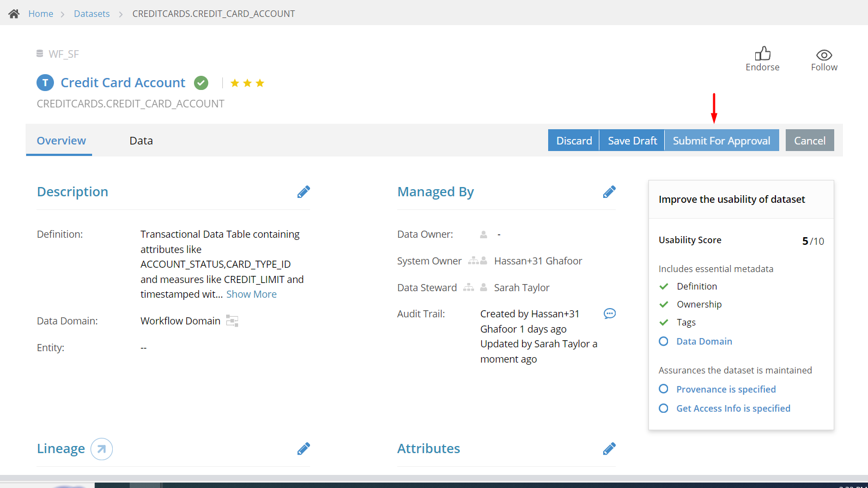
Task: Expand definition with Show More
Action: (x=251, y=294)
